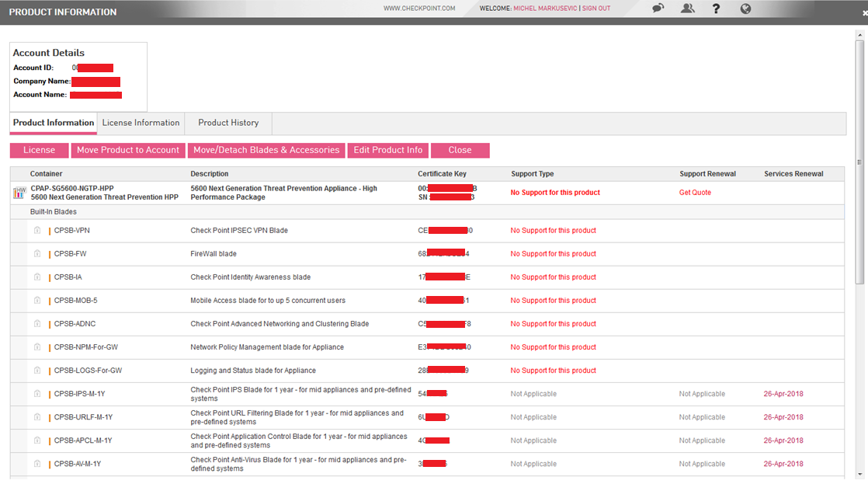
Task: Open the Product History tab
Action: (228, 123)
